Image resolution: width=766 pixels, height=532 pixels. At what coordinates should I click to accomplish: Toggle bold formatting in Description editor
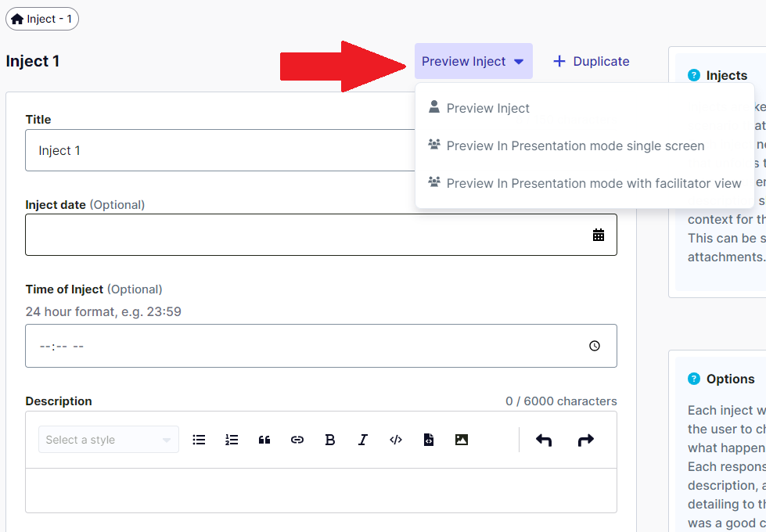click(x=330, y=440)
